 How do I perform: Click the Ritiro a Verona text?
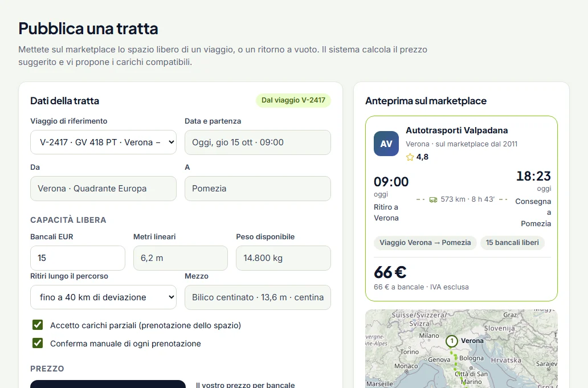click(386, 213)
